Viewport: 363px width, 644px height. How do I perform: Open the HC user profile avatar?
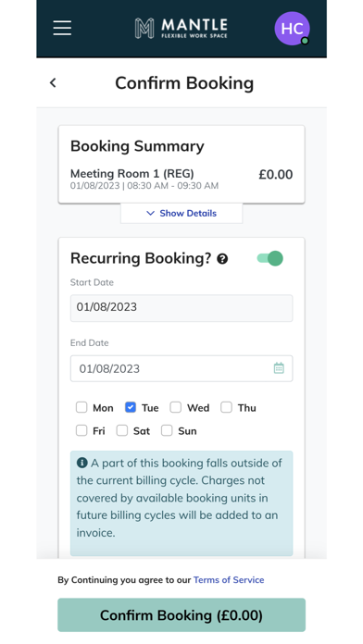point(292,29)
